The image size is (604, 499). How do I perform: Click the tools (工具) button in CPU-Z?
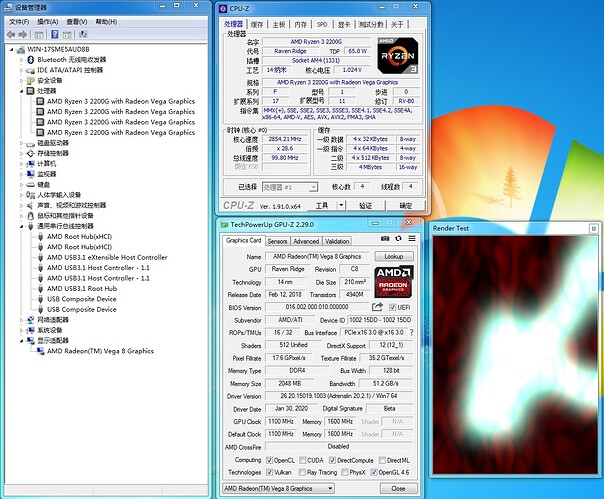click(x=322, y=205)
